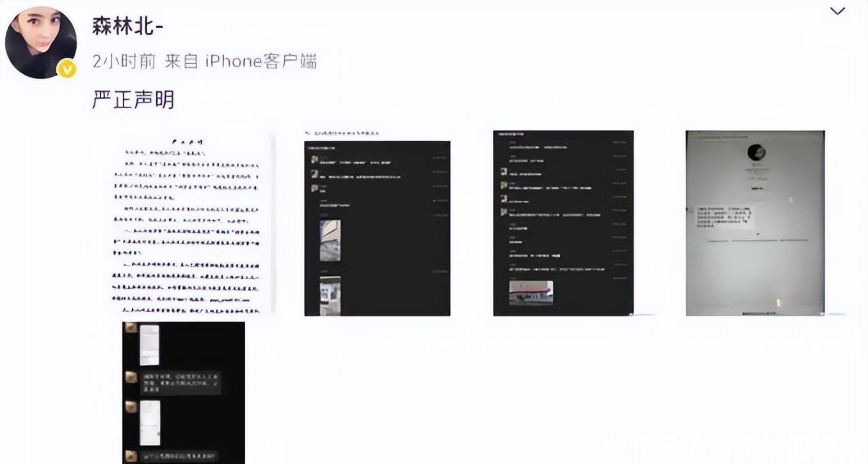Image resolution: width=868 pixels, height=464 pixels.
Task: Click handwritten title atop statement letter
Action: pyautogui.click(x=188, y=142)
